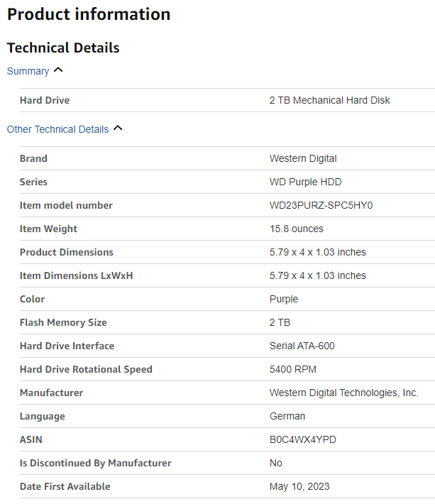435x504 pixels.
Task: Collapse the Other Technical Details chevron
Action: pyautogui.click(x=118, y=128)
